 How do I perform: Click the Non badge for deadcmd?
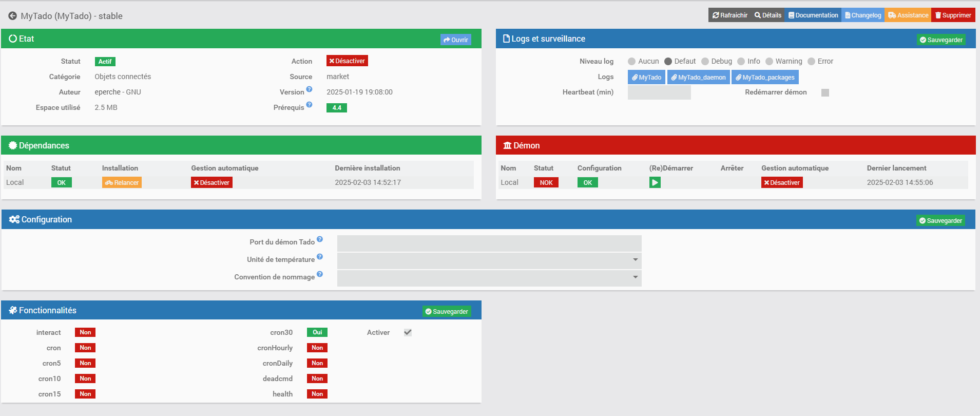pos(317,379)
